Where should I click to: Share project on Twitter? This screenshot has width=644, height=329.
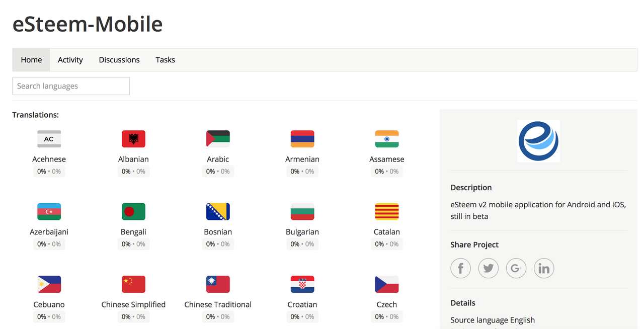coord(488,268)
